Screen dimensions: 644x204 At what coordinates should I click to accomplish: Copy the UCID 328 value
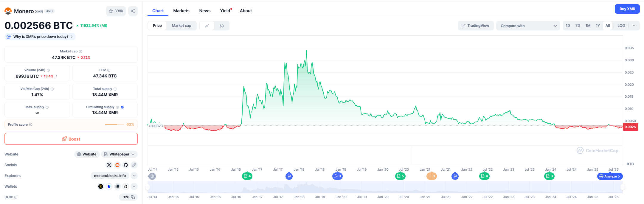(x=133, y=197)
